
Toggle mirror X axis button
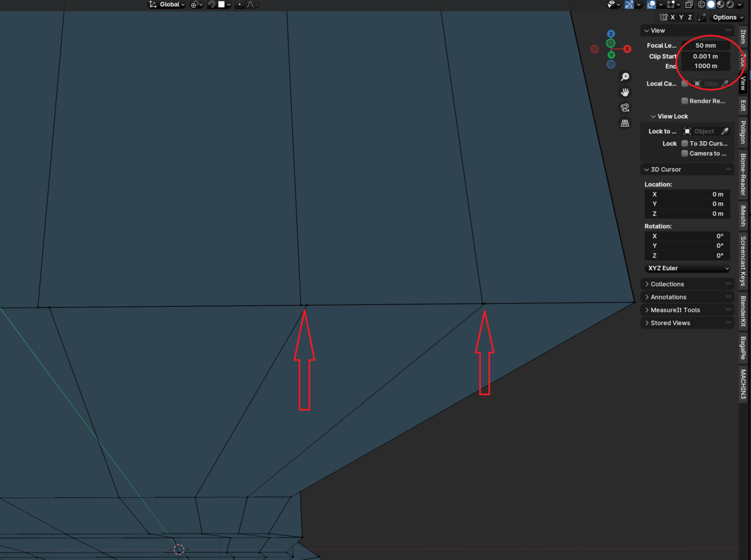click(x=673, y=18)
